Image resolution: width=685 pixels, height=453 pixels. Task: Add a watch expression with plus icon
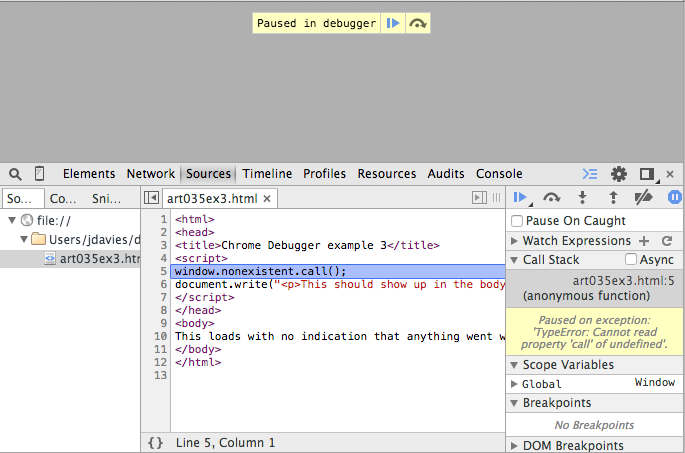(644, 241)
